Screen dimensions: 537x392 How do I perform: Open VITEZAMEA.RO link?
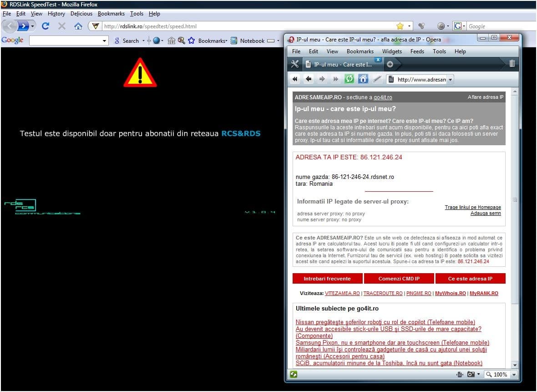coord(342,293)
